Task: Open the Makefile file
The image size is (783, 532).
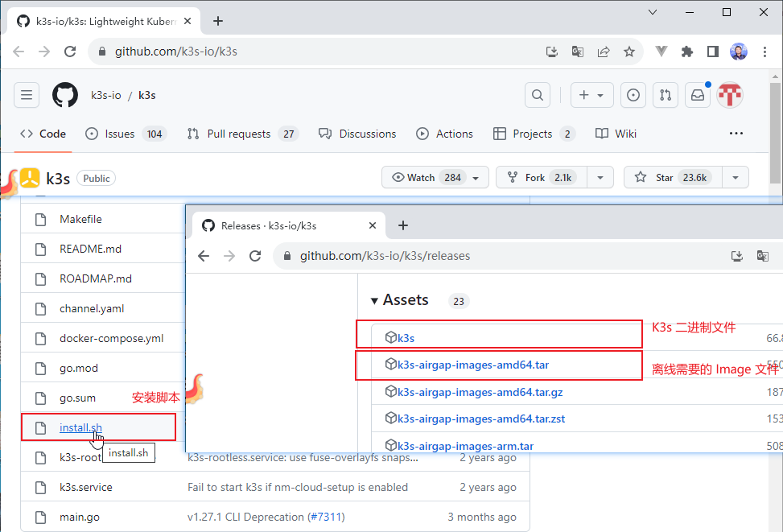Action: click(x=80, y=219)
